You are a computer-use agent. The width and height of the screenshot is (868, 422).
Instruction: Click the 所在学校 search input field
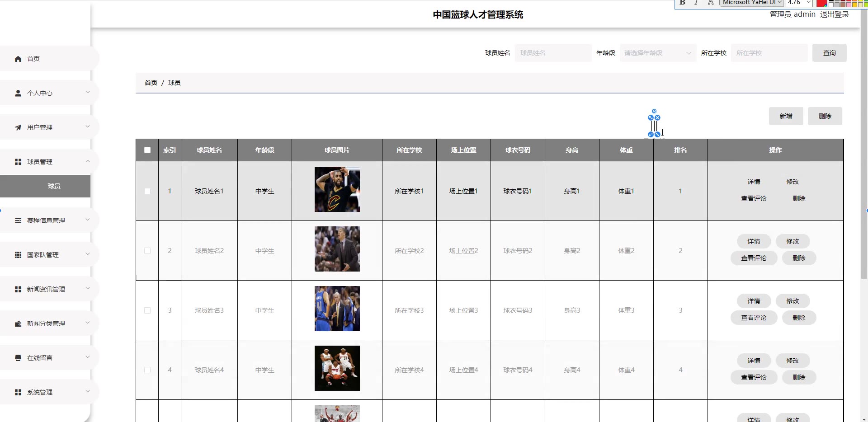769,53
